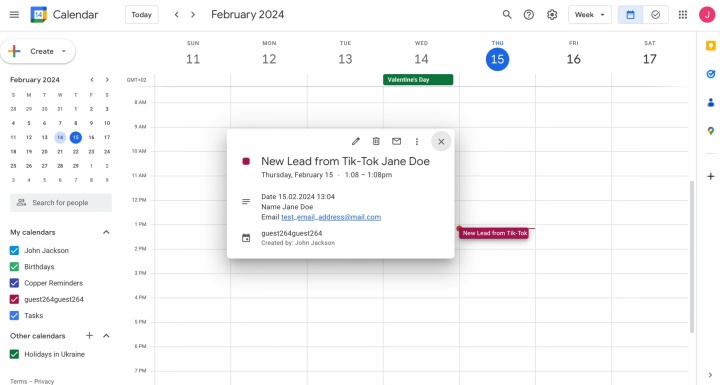This screenshot has width=720, height=385.
Task: Click the February 2024 header title
Action: [x=248, y=15]
